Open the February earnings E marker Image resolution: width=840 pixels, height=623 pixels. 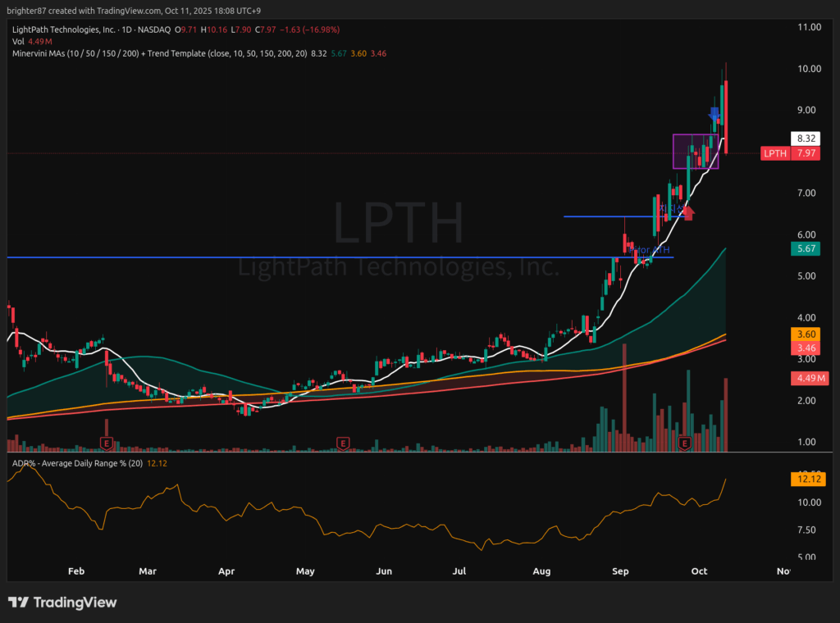click(106, 443)
